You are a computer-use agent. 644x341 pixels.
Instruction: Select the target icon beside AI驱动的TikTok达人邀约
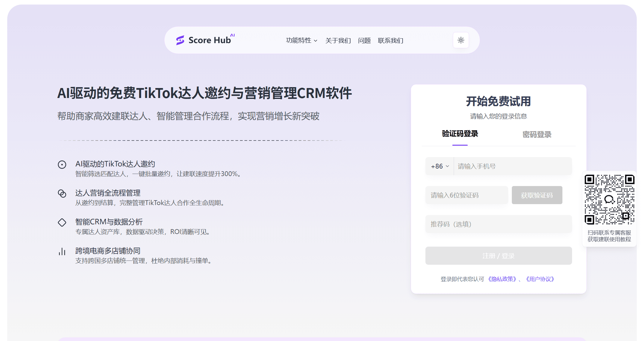(62, 164)
